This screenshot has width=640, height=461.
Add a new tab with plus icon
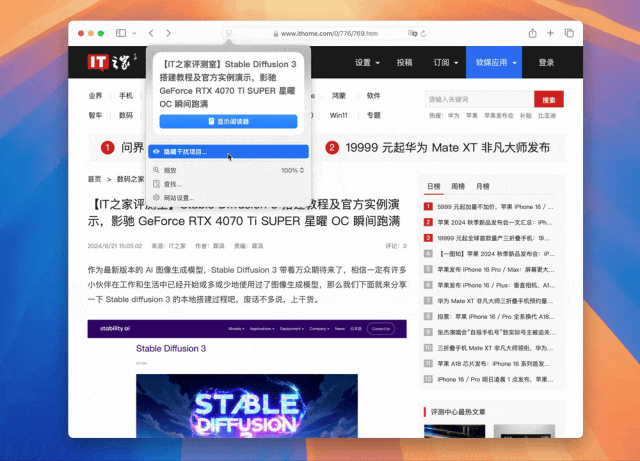550,33
